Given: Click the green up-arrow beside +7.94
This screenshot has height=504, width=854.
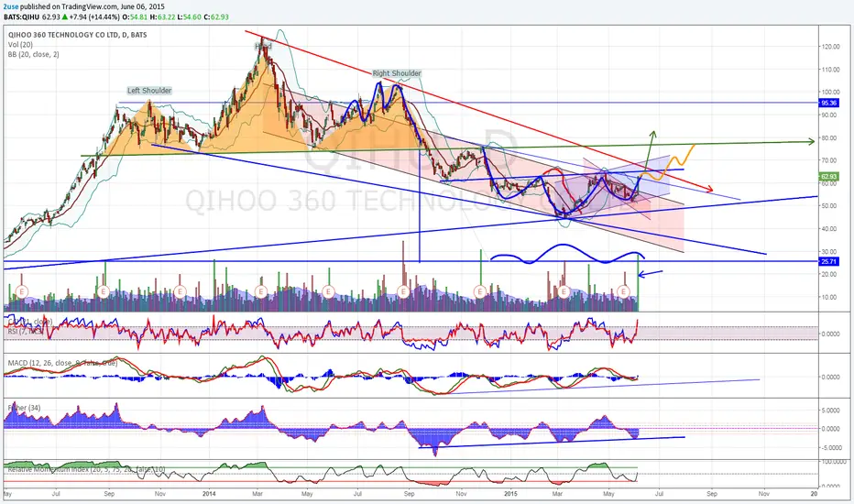Looking at the screenshot, I should click(65, 16).
